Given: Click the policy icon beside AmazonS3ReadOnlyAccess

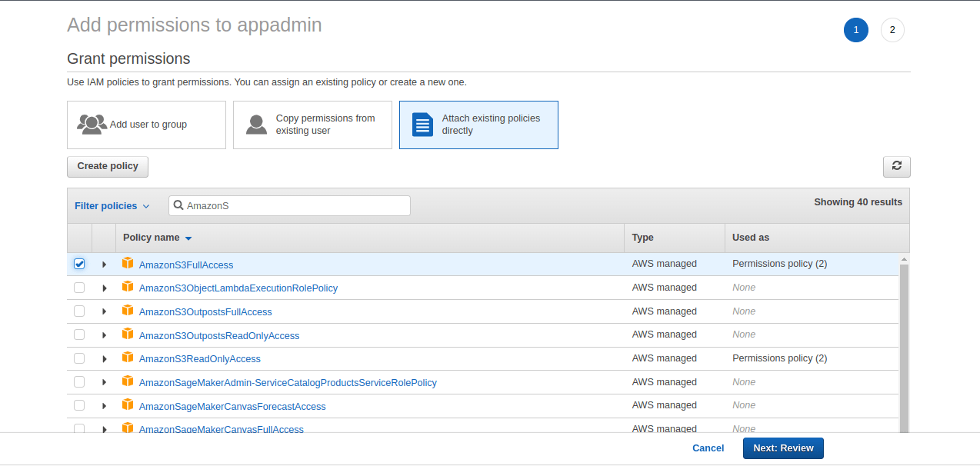Looking at the screenshot, I should pyautogui.click(x=128, y=358).
